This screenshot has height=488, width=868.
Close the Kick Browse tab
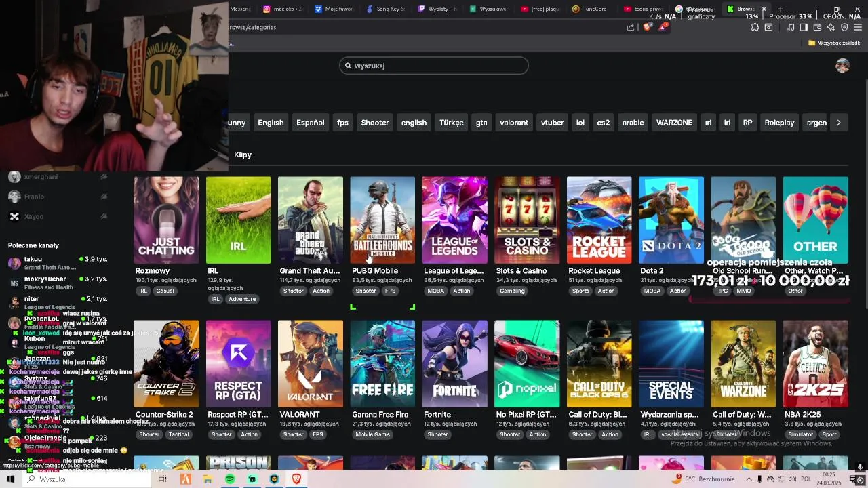point(764,9)
